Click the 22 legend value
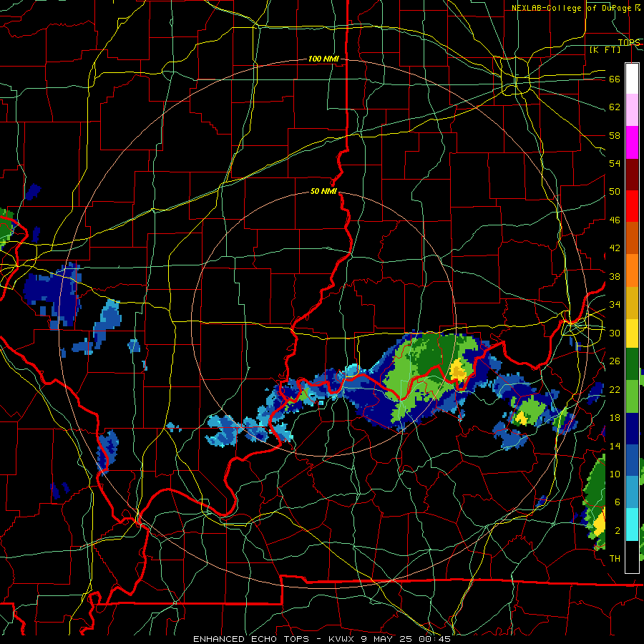644x644 pixels. [x=615, y=389]
